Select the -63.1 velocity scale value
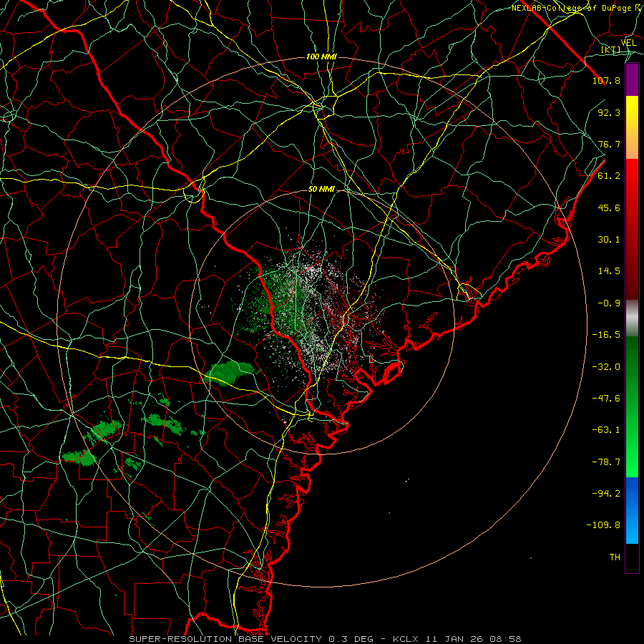The width and height of the screenshot is (644, 644). tap(606, 430)
